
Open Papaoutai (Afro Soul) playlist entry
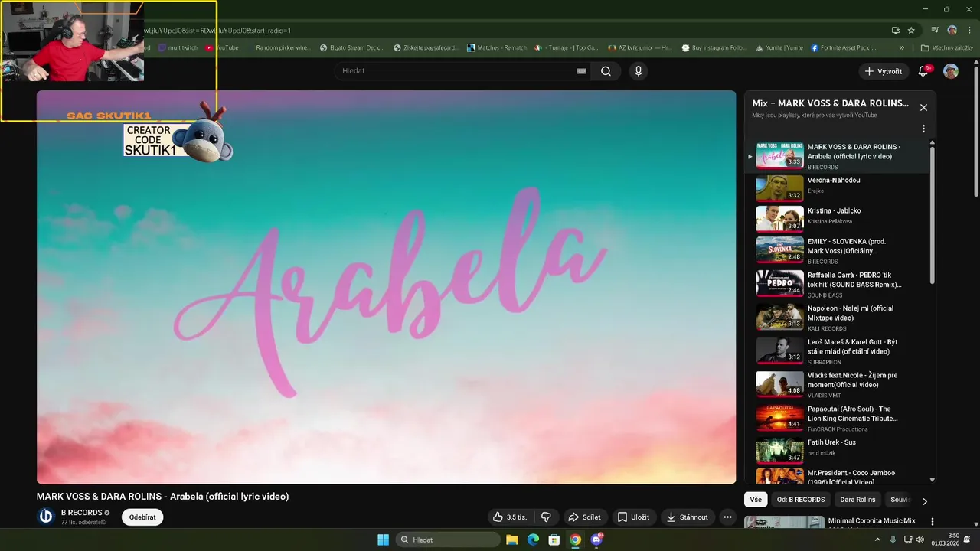pyautogui.click(x=838, y=418)
